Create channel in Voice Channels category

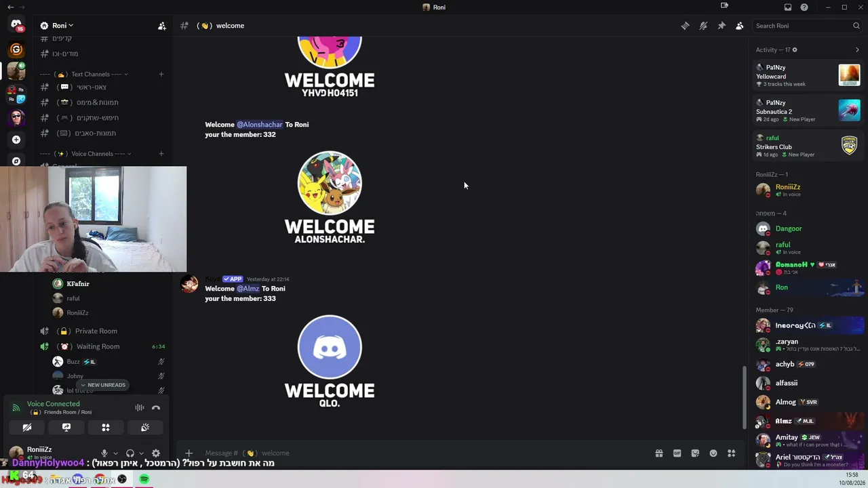tap(161, 153)
